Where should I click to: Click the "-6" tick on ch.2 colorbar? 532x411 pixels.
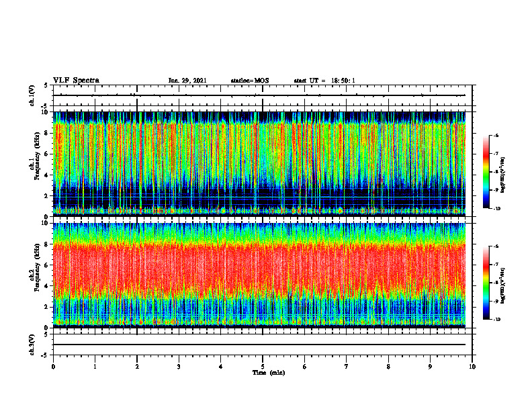(496, 246)
